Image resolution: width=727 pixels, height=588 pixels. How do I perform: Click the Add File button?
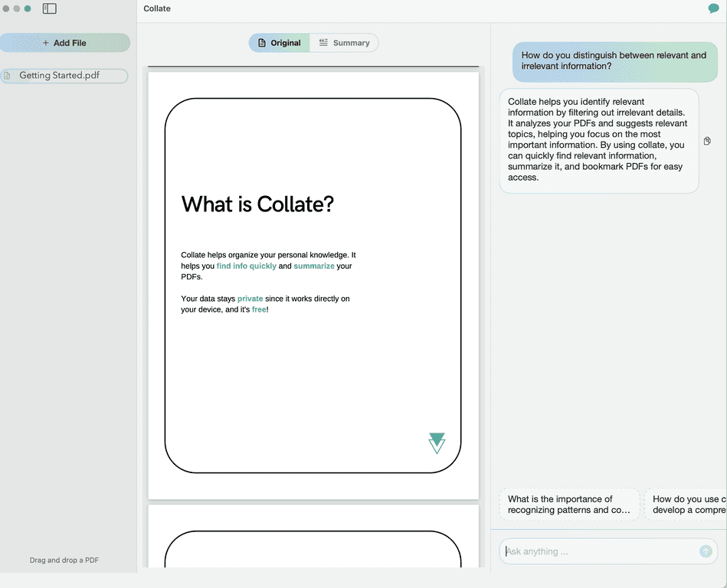[x=66, y=42]
